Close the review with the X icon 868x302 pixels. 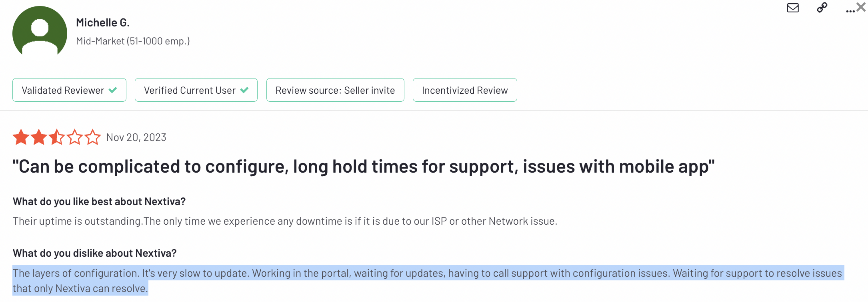tap(861, 7)
